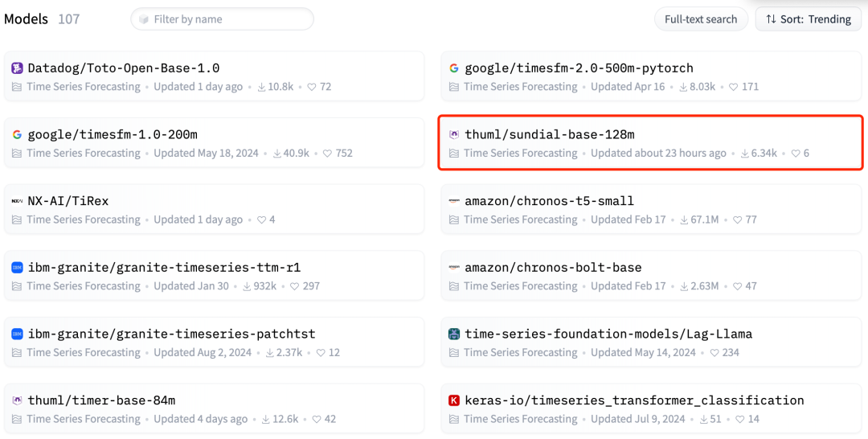Click the Datadog avatar icon

(17, 68)
